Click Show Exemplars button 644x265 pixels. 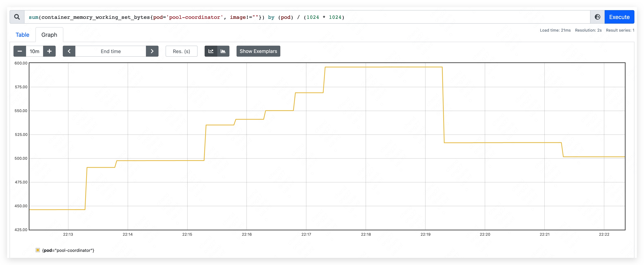[x=258, y=51]
